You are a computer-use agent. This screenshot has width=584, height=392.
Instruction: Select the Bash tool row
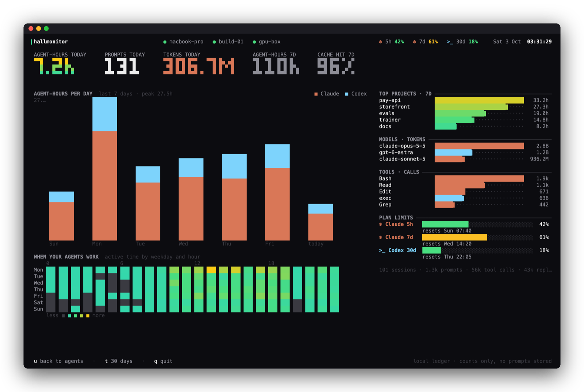click(x=464, y=179)
